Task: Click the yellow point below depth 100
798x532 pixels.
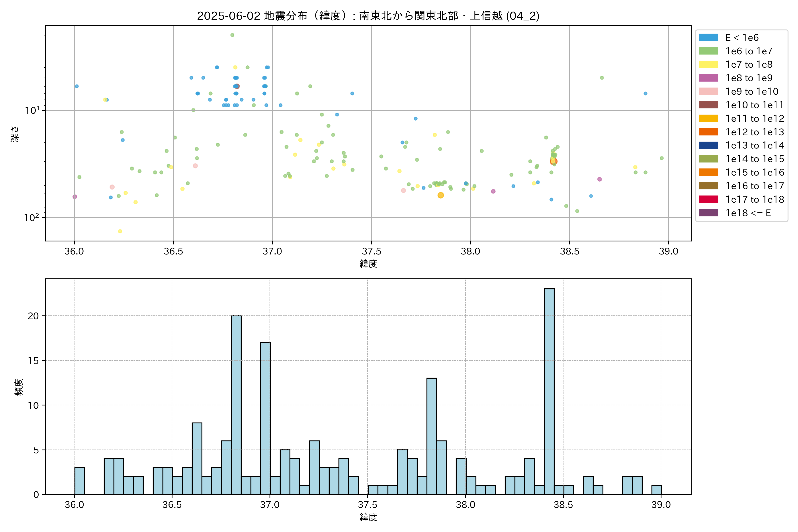Action: click(x=120, y=231)
